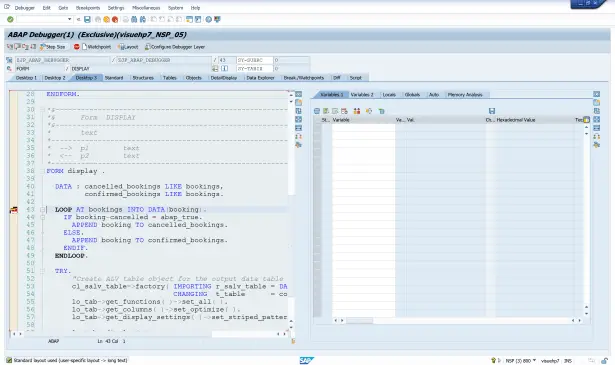Open the Settings menu
Viewport: 615px width, 365px height.
point(116,8)
